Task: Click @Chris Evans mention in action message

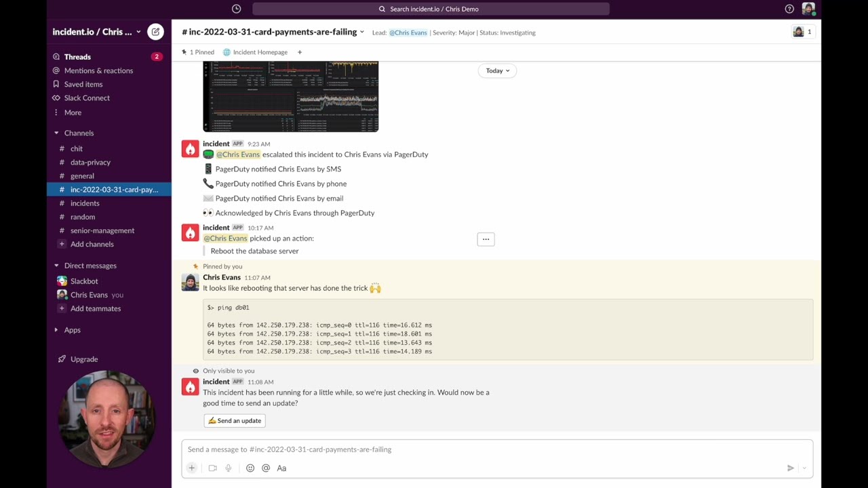Action: (225, 239)
